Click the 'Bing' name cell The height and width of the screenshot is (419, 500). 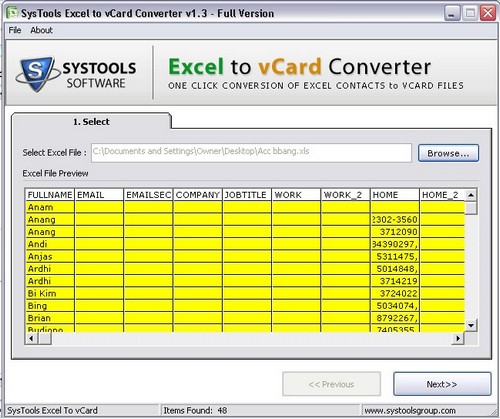coord(50,306)
